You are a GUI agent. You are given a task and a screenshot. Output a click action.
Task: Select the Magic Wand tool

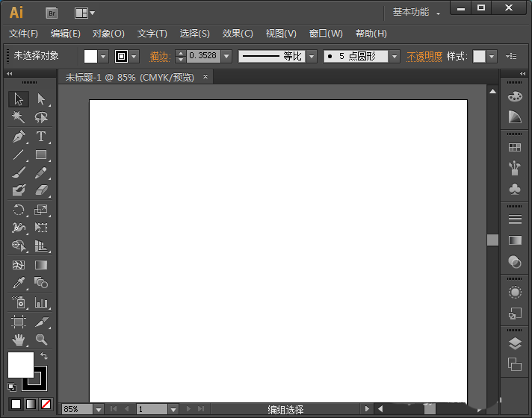pyautogui.click(x=19, y=118)
